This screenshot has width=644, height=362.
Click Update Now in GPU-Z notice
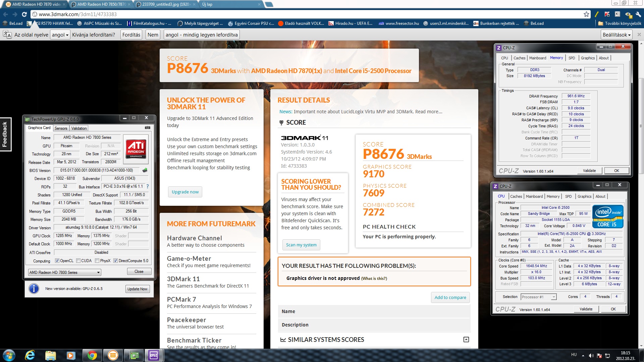pyautogui.click(x=137, y=289)
